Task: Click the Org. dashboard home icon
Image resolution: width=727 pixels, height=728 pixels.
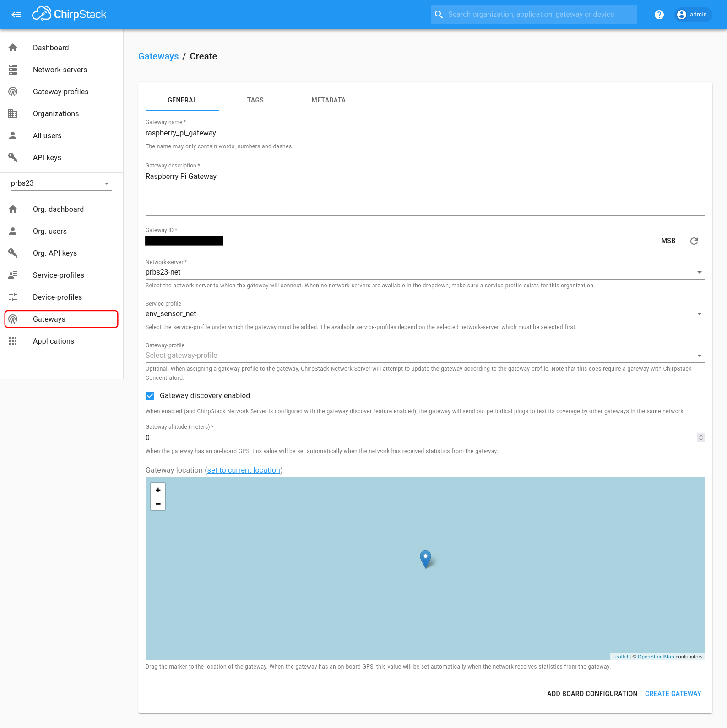Action: tap(13, 209)
